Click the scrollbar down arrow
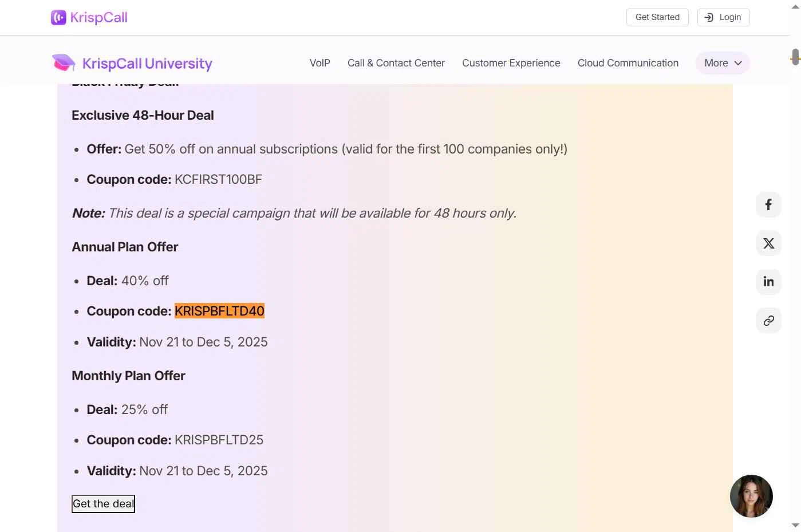 [x=795, y=525]
